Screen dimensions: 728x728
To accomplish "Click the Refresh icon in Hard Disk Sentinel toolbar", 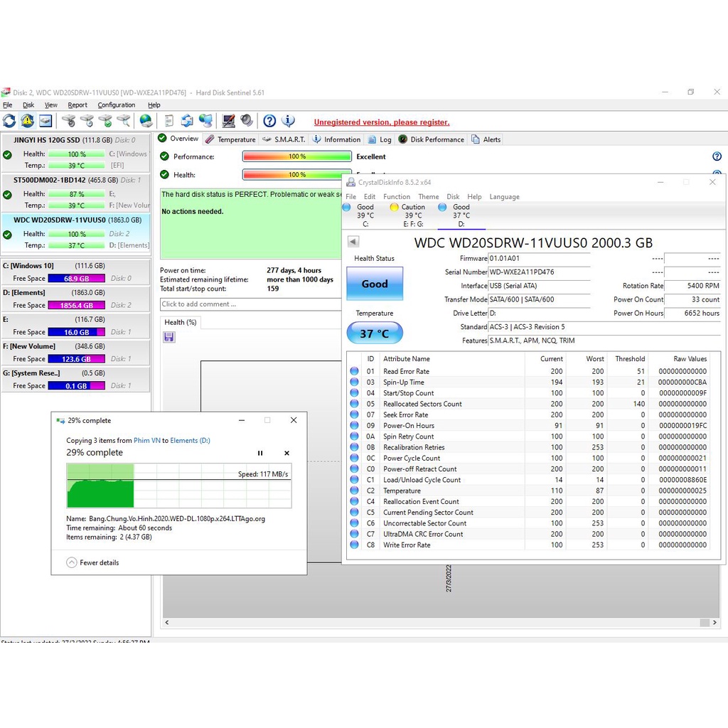I will (x=9, y=121).
